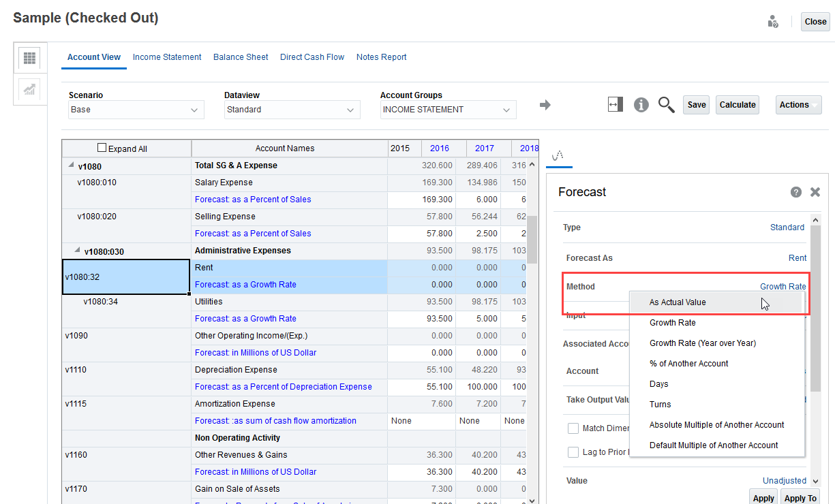This screenshot has width=835, height=504.
Task: Click the user settings icon near Close
Action: pyautogui.click(x=772, y=22)
